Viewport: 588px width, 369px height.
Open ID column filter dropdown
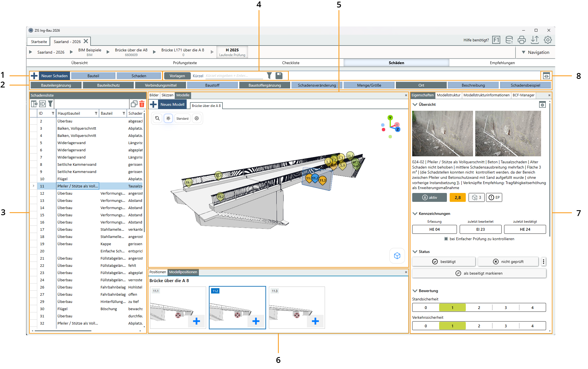point(53,113)
